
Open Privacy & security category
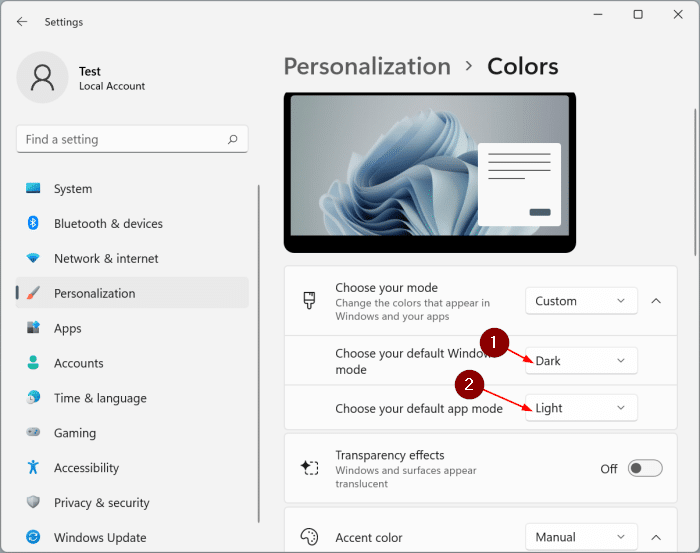132,502
